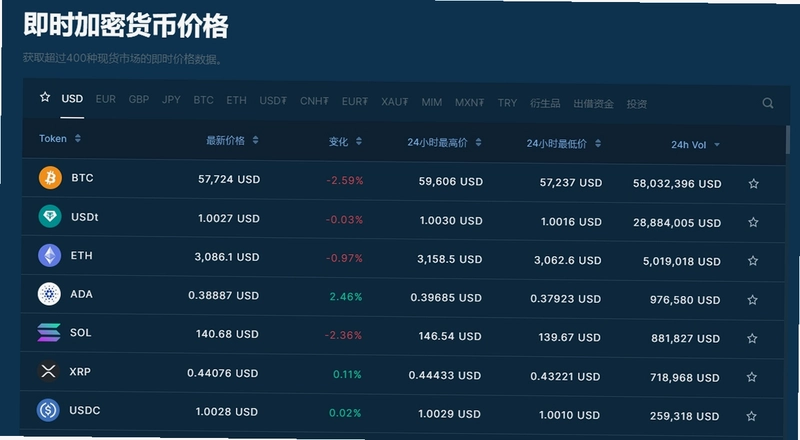
Task: Open the SOL token name link
Action: point(81,333)
